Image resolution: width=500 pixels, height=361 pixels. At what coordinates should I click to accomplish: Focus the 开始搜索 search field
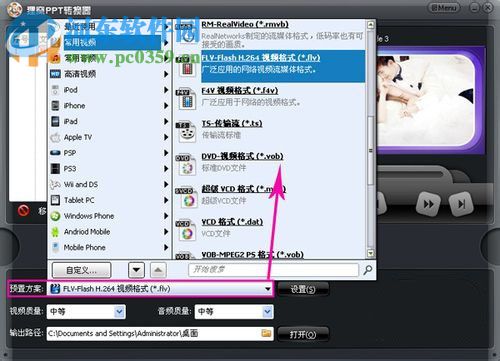[x=273, y=270]
